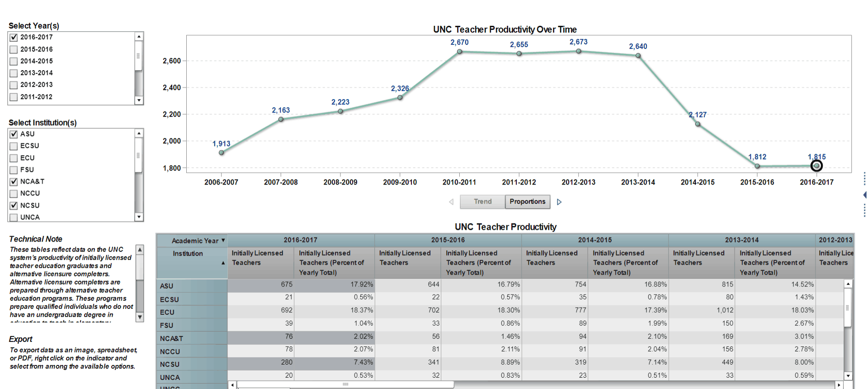Expand the side panel collapse handle
The image size is (868, 389).
pos(864,195)
